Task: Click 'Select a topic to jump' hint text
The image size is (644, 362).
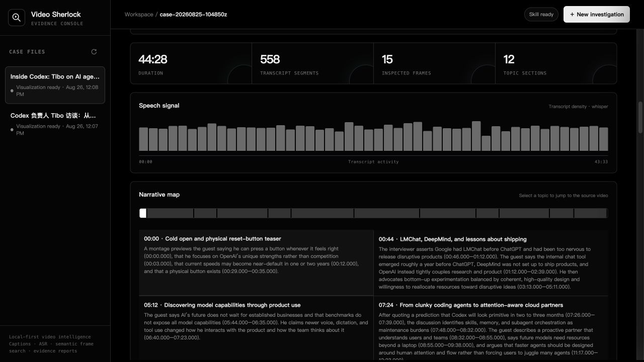Action: 563,196
